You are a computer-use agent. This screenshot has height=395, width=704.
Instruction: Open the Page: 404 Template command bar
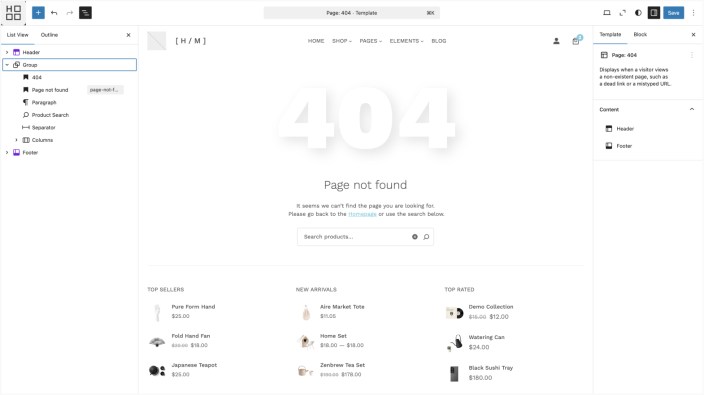click(x=352, y=13)
